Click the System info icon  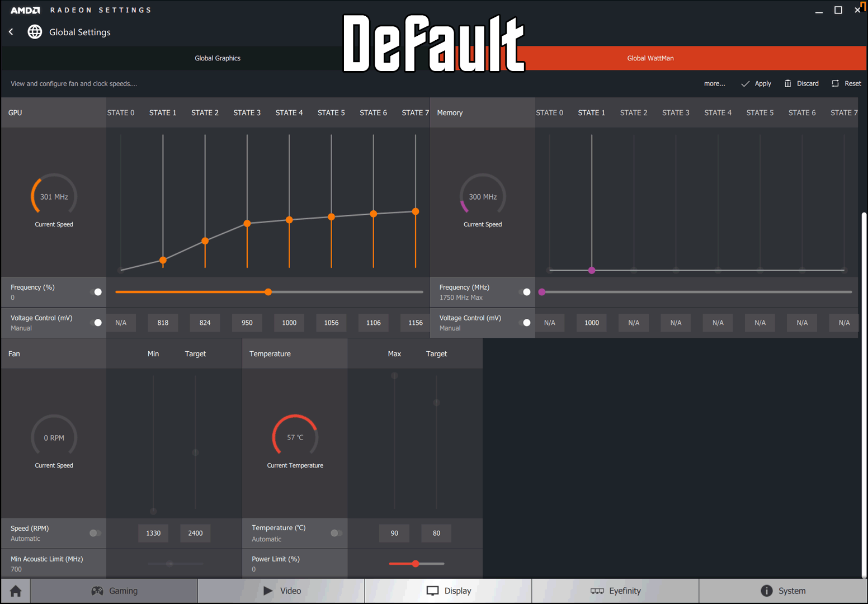point(766,591)
